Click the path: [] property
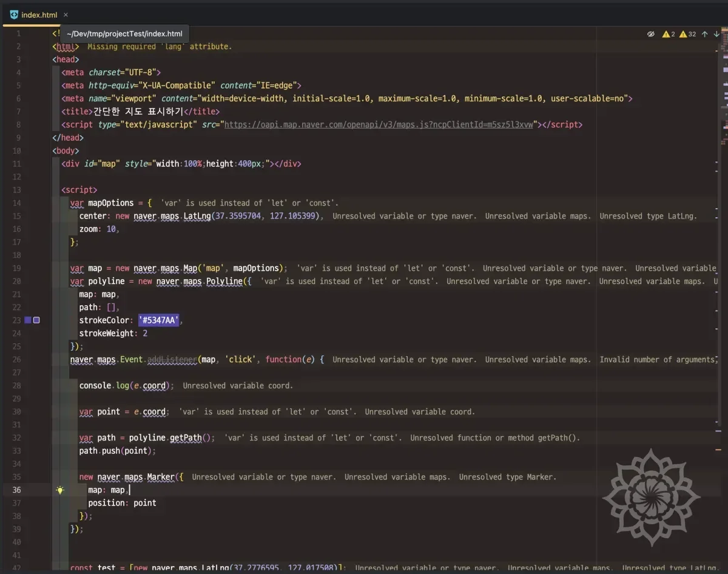This screenshot has height=574, width=728. (x=99, y=307)
